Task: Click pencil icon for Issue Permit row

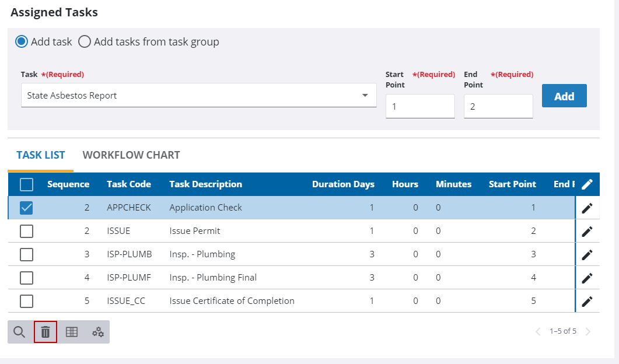Action: click(x=587, y=231)
